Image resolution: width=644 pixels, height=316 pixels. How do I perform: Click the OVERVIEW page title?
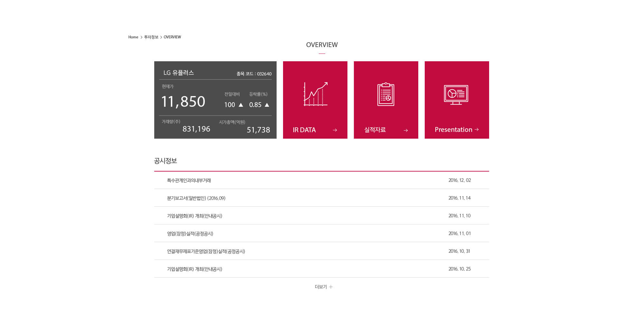pos(322,45)
